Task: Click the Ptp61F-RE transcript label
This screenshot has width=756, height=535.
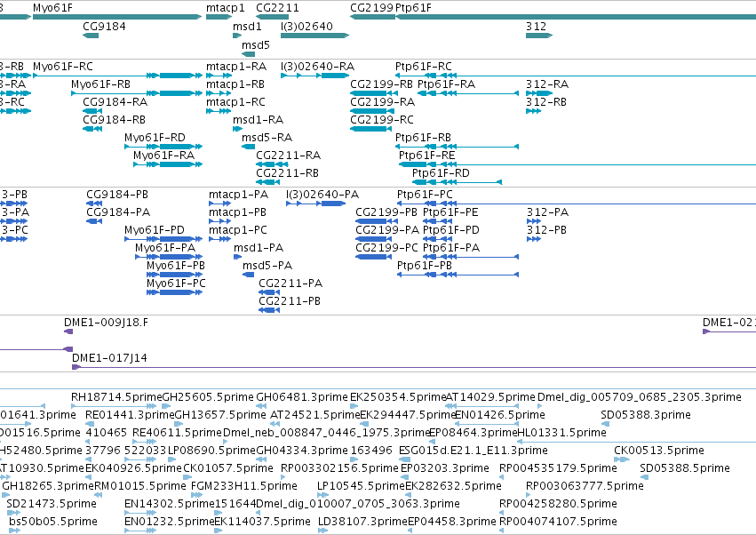Action: coord(426,155)
